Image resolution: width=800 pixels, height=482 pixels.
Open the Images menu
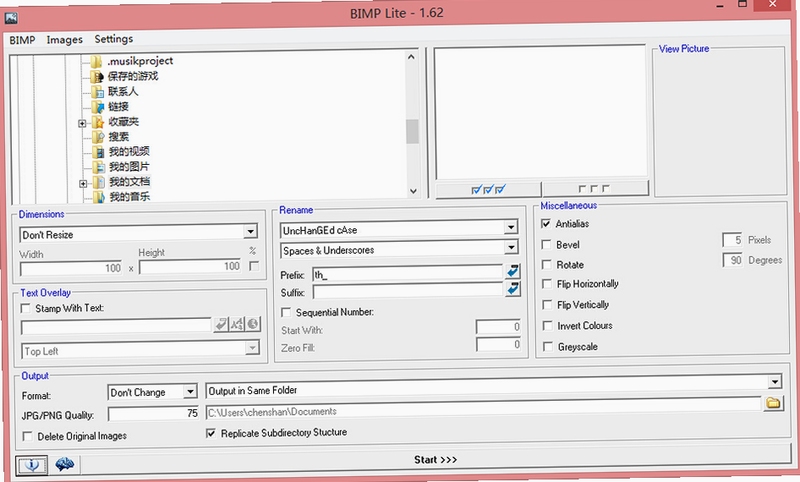pos(64,39)
